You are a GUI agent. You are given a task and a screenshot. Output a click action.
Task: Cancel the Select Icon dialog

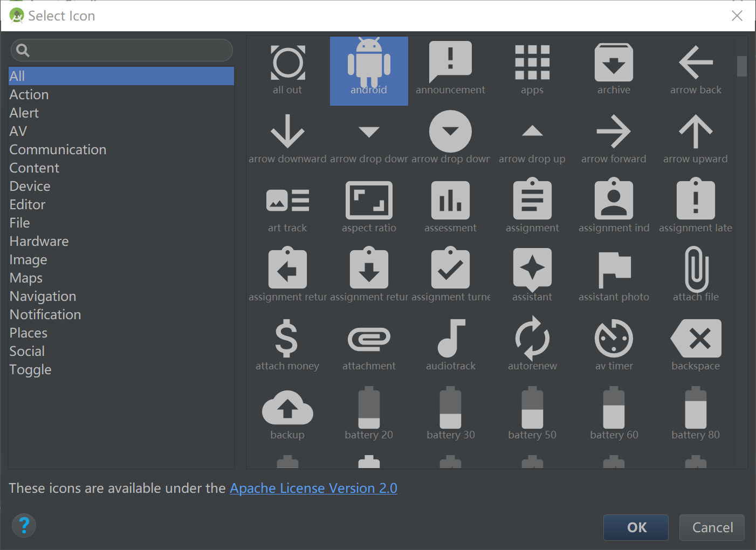tap(712, 527)
